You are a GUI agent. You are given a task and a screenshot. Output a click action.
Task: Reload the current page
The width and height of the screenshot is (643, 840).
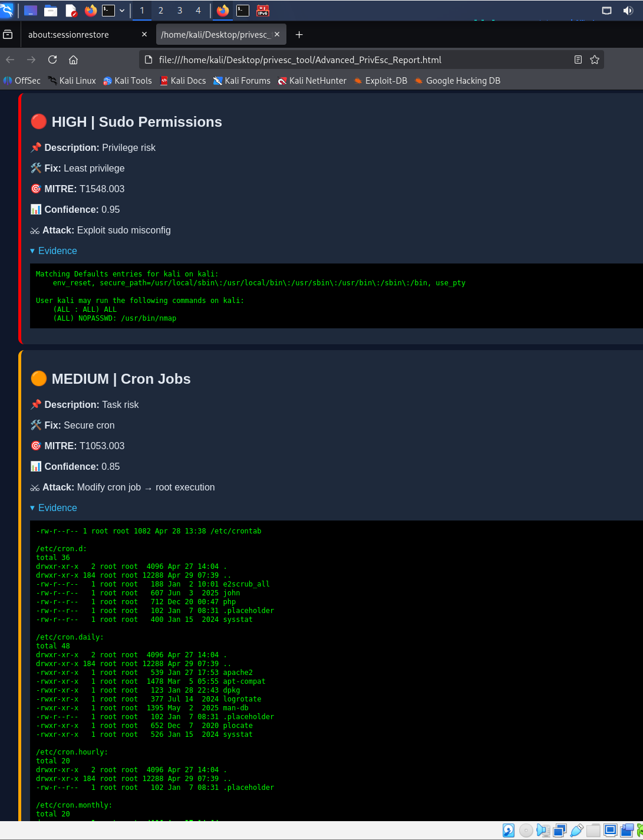52,60
